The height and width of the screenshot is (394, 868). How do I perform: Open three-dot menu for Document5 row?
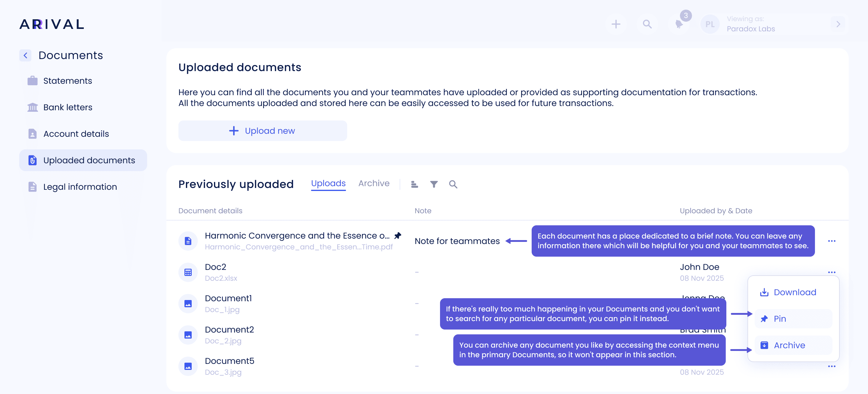[831, 366]
